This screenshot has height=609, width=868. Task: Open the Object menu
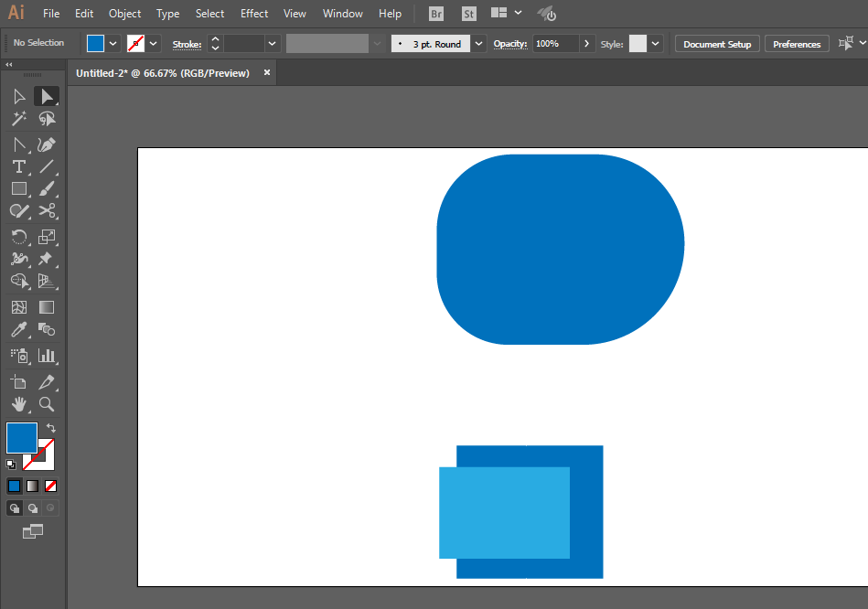click(124, 14)
